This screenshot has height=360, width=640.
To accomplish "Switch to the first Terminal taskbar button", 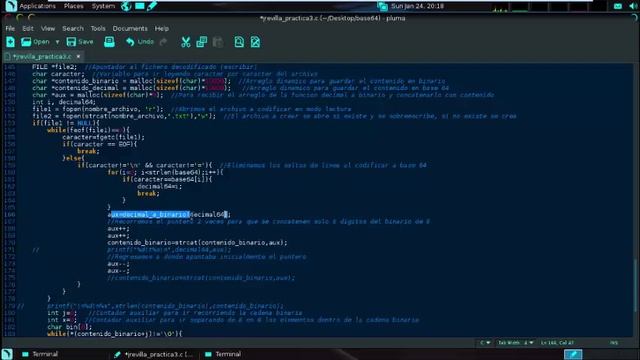I will tap(40, 354).
